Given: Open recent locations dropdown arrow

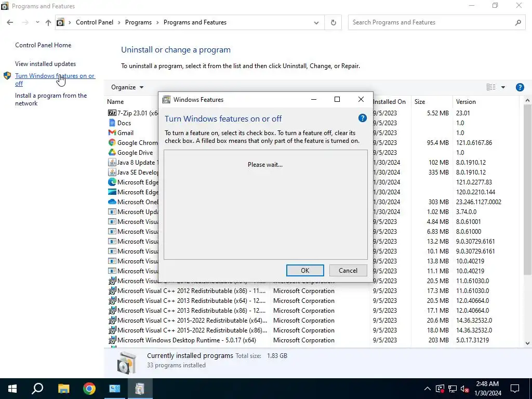Looking at the screenshot, I should [x=37, y=22].
